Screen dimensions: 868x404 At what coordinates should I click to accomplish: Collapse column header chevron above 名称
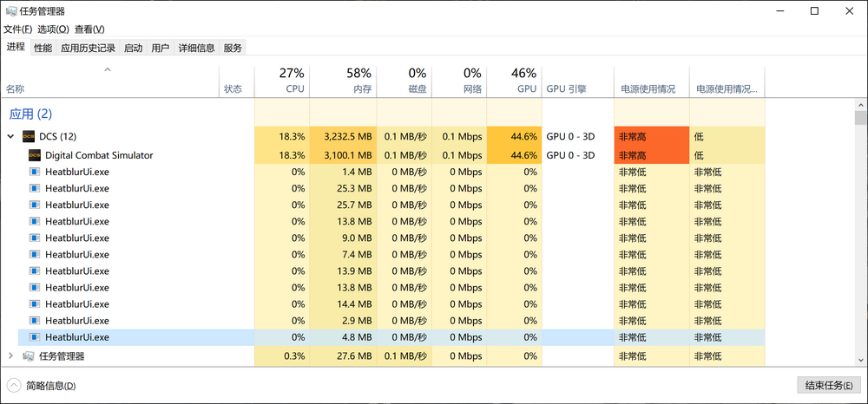click(108, 69)
